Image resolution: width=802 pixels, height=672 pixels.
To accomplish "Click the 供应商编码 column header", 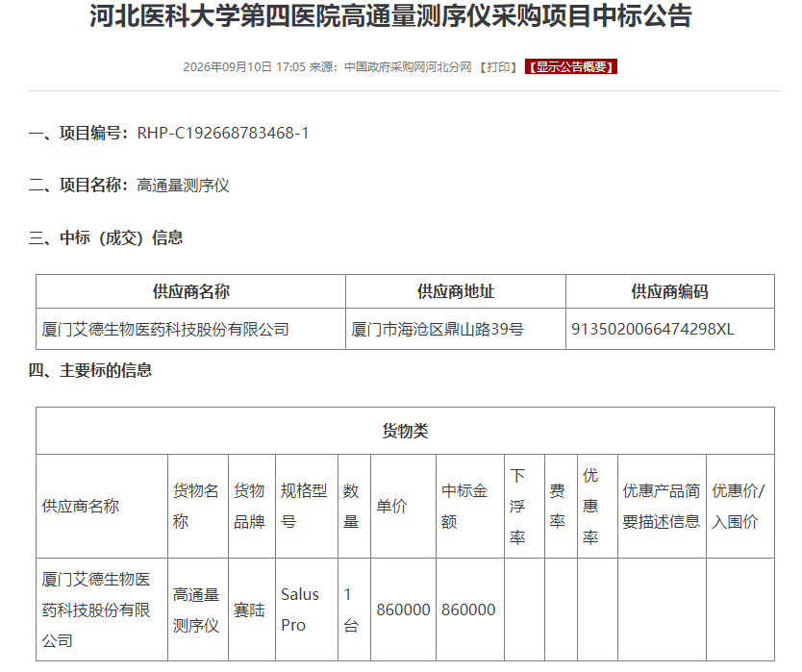I will pos(670,291).
